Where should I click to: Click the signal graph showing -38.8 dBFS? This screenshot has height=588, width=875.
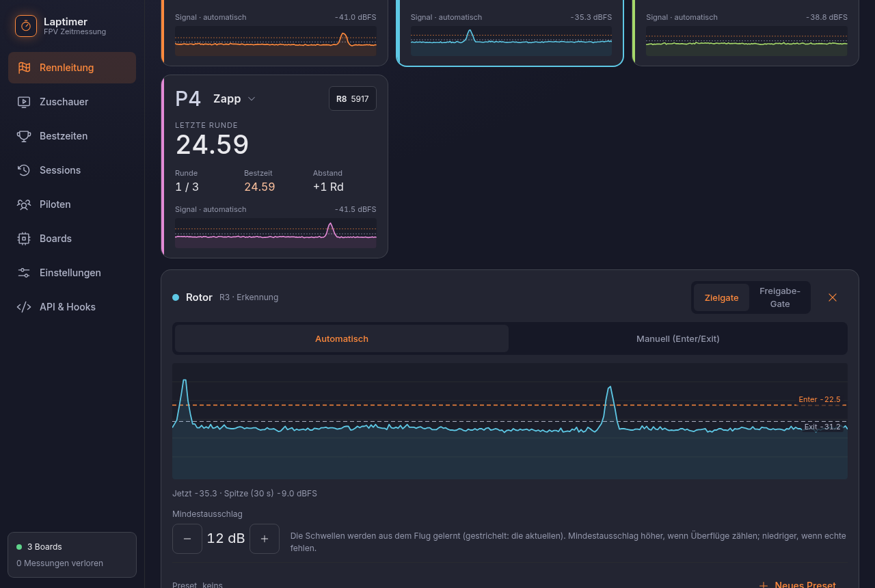[x=746, y=41]
